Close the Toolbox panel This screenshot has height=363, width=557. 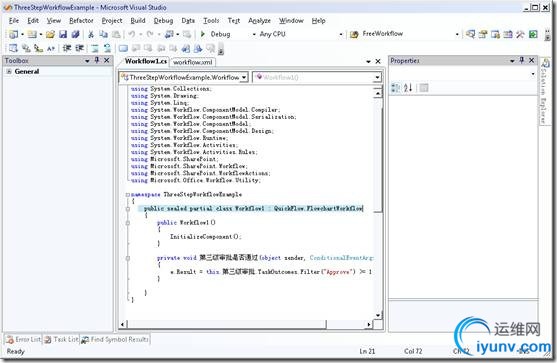(x=106, y=60)
